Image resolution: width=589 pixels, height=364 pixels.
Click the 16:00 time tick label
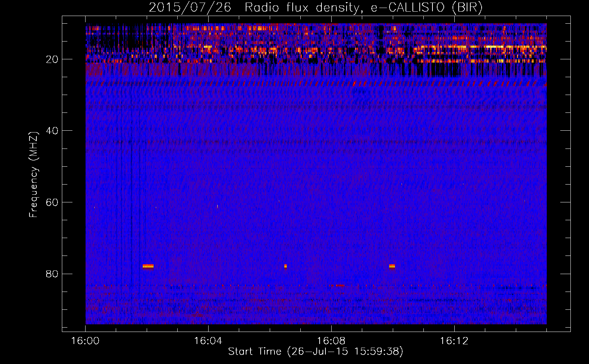[x=85, y=341]
